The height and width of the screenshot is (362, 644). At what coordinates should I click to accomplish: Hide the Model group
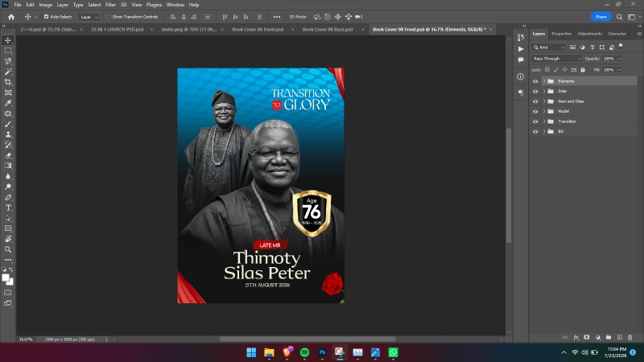coord(535,111)
